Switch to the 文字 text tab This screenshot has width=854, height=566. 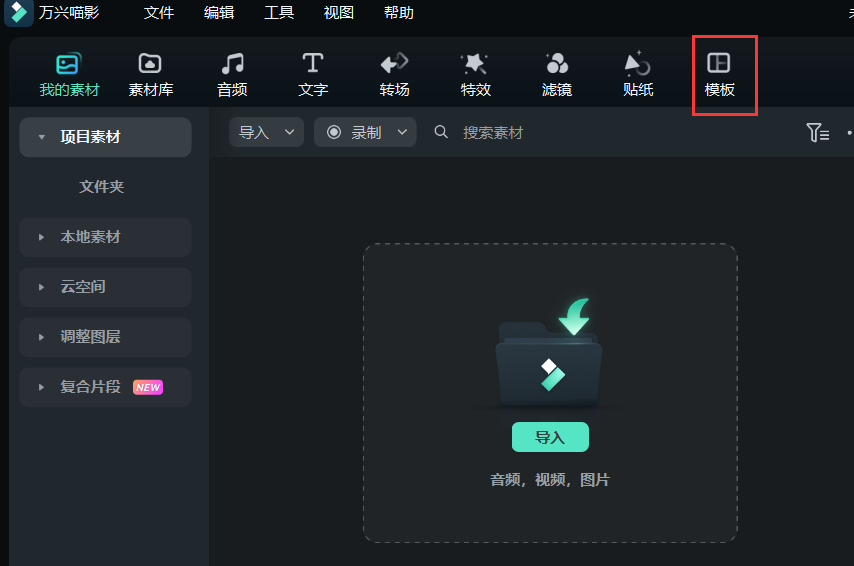[313, 75]
